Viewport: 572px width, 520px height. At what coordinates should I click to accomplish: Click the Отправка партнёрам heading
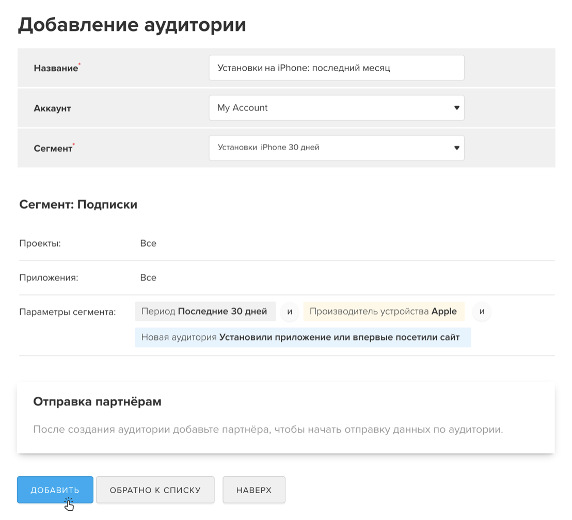click(x=97, y=401)
